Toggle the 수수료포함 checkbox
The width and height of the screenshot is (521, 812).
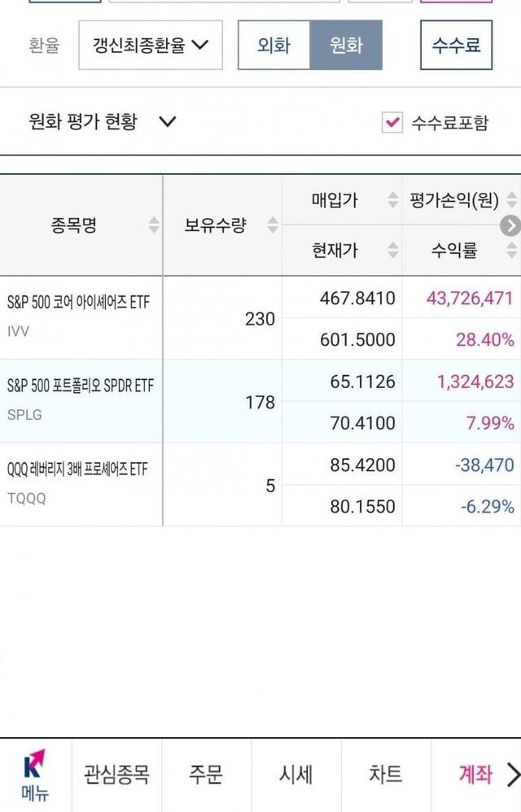[392, 123]
